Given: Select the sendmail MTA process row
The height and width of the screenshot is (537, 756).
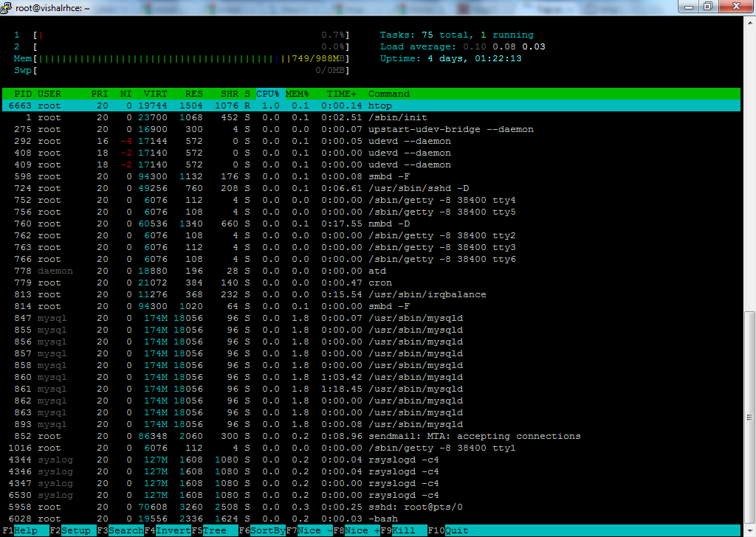Looking at the screenshot, I should (371, 436).
